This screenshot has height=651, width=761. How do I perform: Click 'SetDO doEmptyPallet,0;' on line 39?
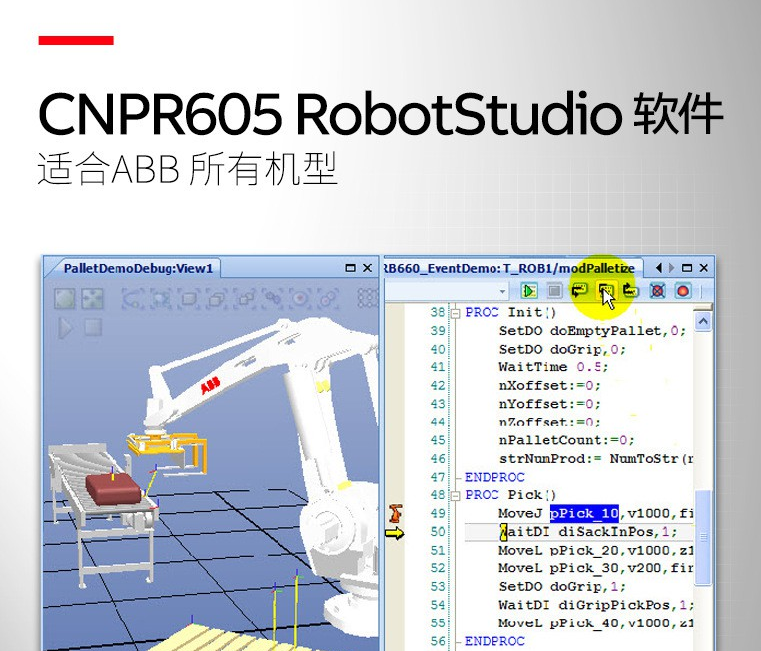pos(592,331)
